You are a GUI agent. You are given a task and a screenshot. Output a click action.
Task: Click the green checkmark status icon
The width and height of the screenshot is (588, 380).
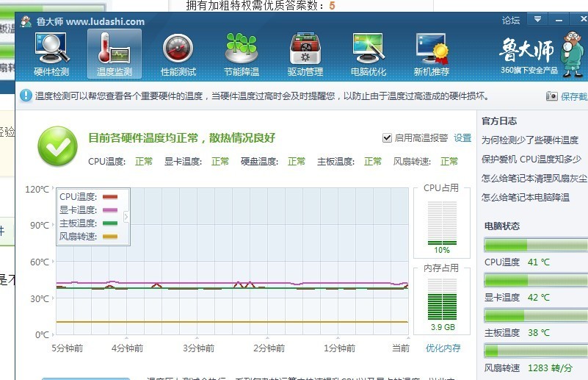tap(57, 146)
